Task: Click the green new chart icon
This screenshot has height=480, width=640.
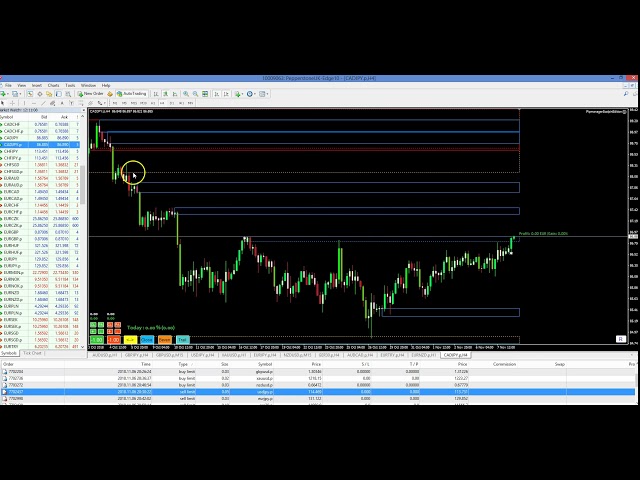Action: tap(6, 93)
